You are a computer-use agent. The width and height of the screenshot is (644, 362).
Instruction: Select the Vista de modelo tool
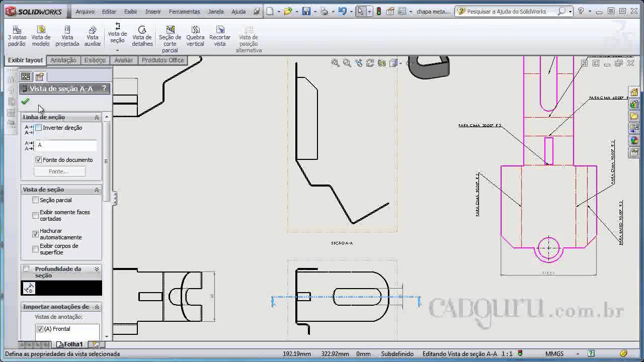coord(41,36)
